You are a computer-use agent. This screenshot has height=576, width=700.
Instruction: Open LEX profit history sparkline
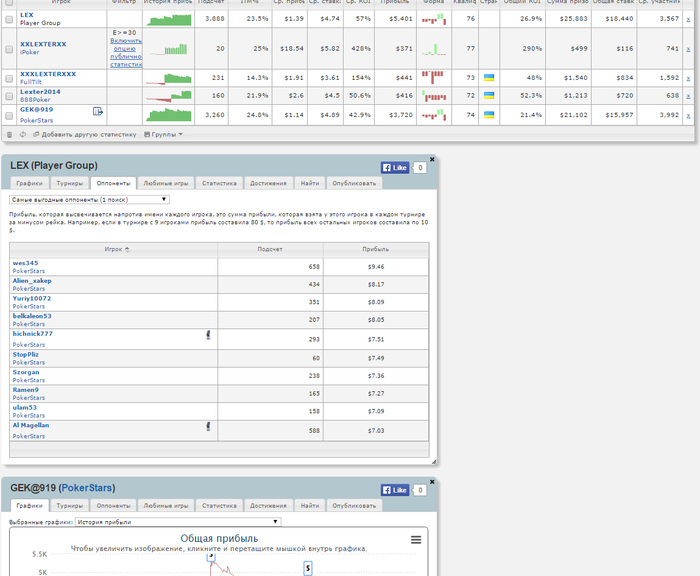[169, 20]
